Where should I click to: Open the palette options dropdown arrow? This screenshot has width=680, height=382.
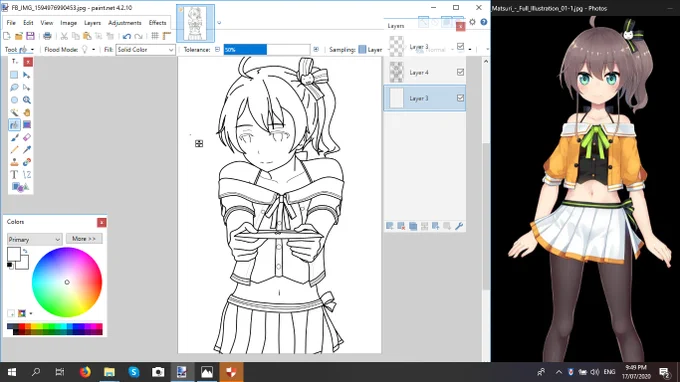click(x=31, y=313)
